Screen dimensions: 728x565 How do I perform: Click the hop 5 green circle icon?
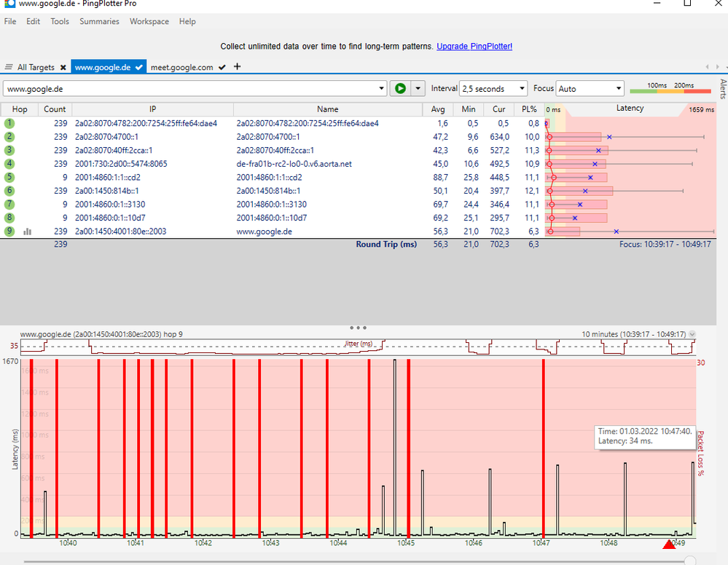(9, 177)
